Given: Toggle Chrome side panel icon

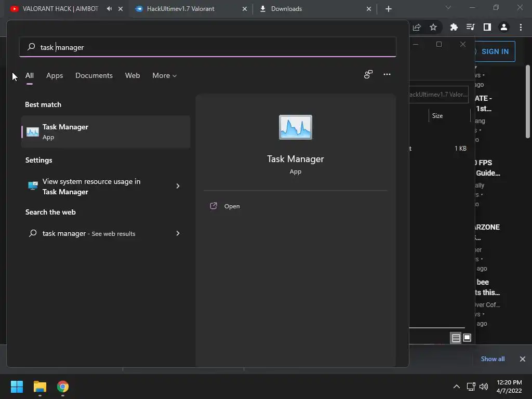Looking at the screenshot, I should point(487,27).
